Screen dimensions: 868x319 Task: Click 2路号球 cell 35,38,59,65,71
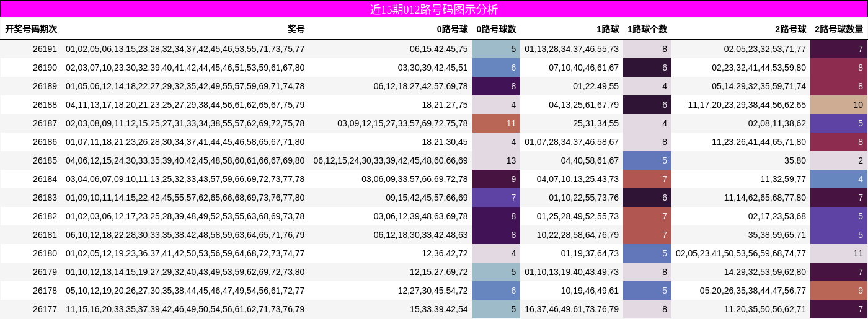[777, 235]
